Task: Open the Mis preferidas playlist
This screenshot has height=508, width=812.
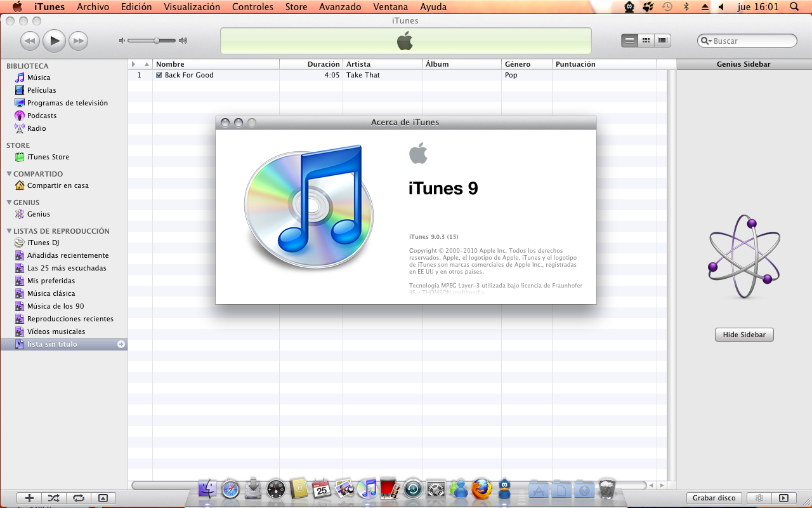Action: click(63, 281)
